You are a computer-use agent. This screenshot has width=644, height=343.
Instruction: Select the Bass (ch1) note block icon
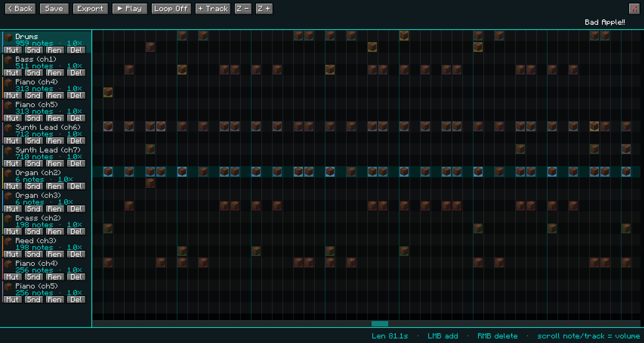pos(9,60)
